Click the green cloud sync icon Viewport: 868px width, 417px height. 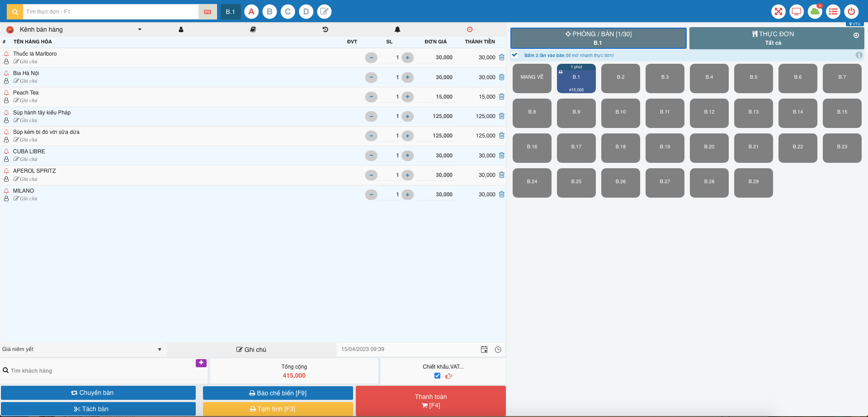tap(815, 12)
